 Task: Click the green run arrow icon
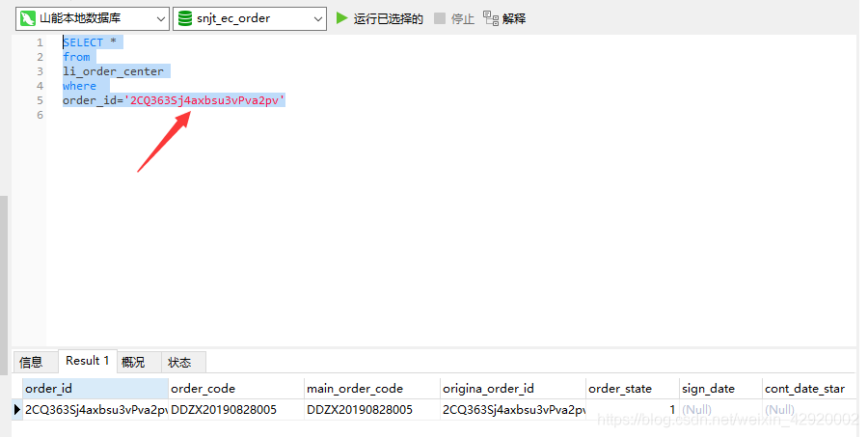tap(342, 18)
